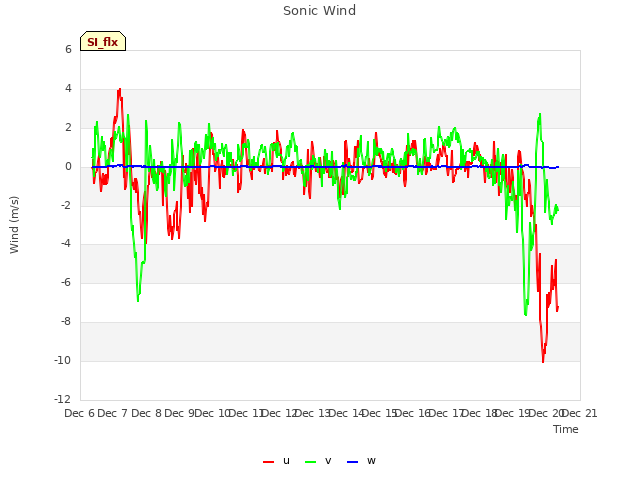Click the y-axis value -12

click(x=62, y=399)
